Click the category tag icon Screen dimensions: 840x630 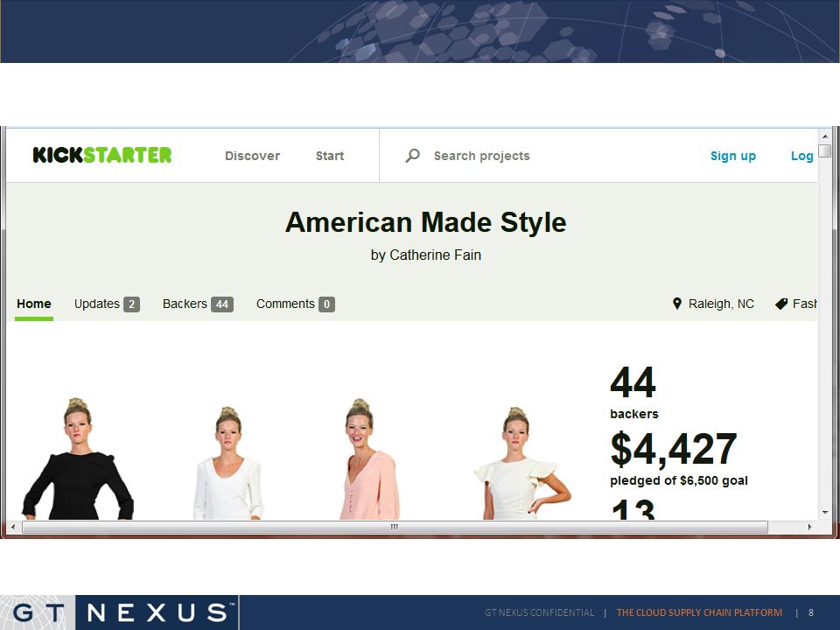[781, 304]
